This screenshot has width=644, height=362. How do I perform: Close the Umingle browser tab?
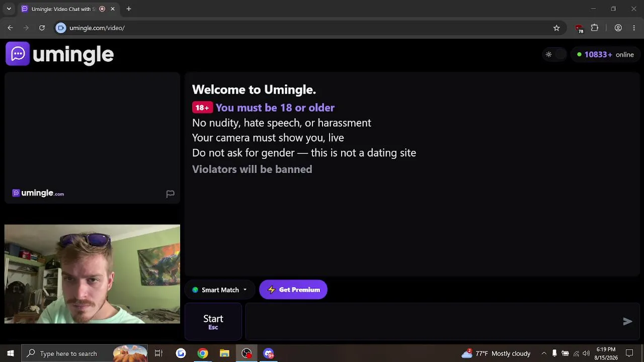[x=113, y=9]
